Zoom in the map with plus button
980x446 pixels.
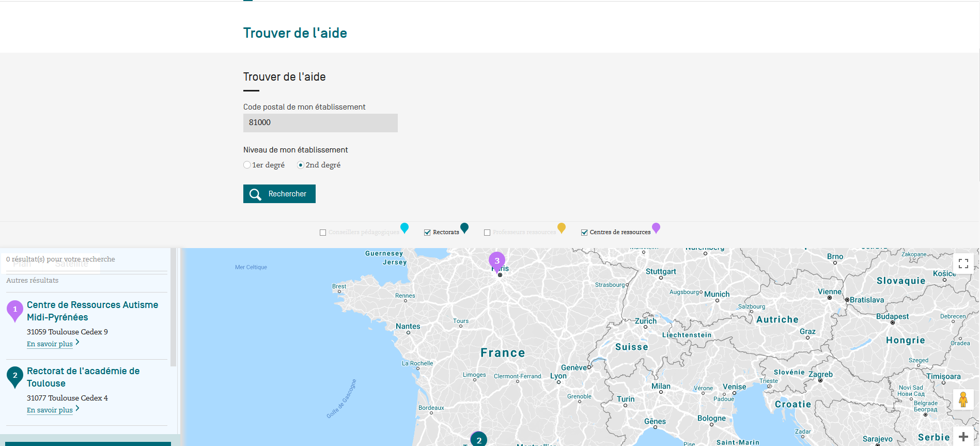pos(963,437)
